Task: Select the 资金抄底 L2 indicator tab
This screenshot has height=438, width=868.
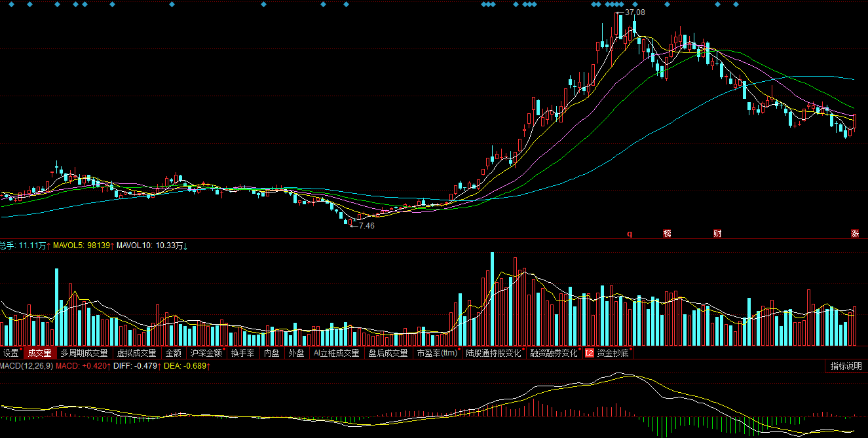Action: [x=612, y=353]
